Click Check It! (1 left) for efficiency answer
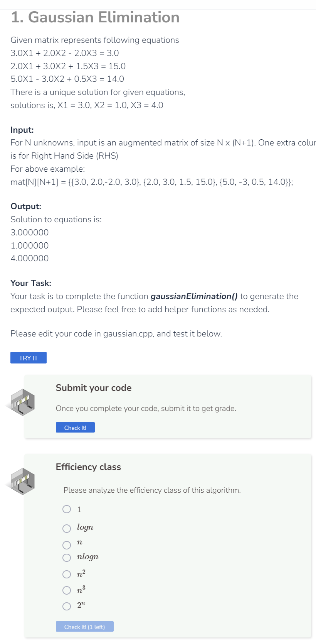Screen dimensions: 316x644 pyautogui.click(x=84, y=627)
